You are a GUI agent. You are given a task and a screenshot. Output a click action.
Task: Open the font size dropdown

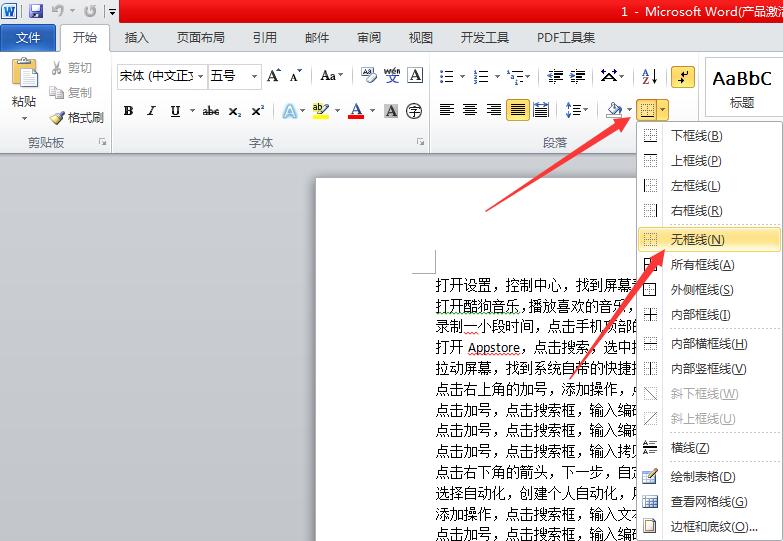coord(254,76)
